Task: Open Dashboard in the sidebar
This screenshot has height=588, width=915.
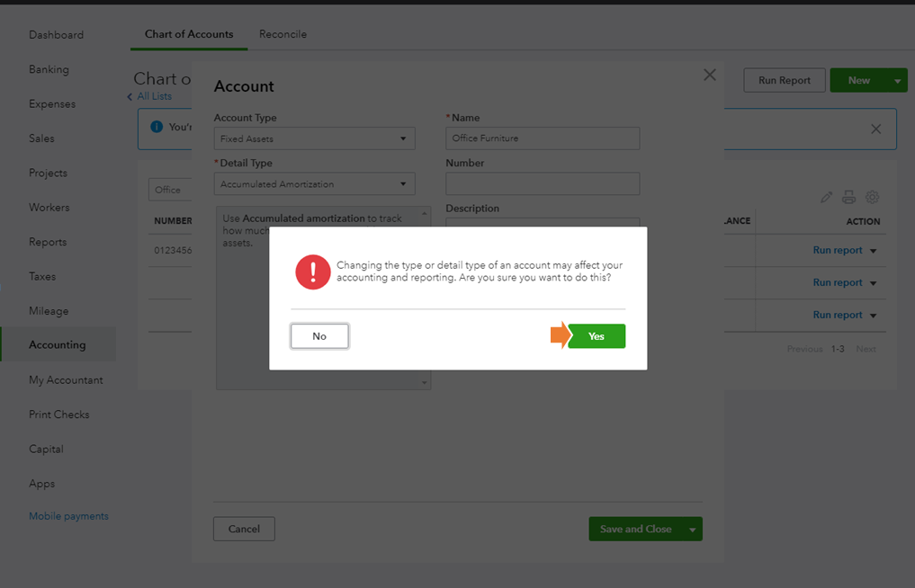Action: (x=56, y=35)
